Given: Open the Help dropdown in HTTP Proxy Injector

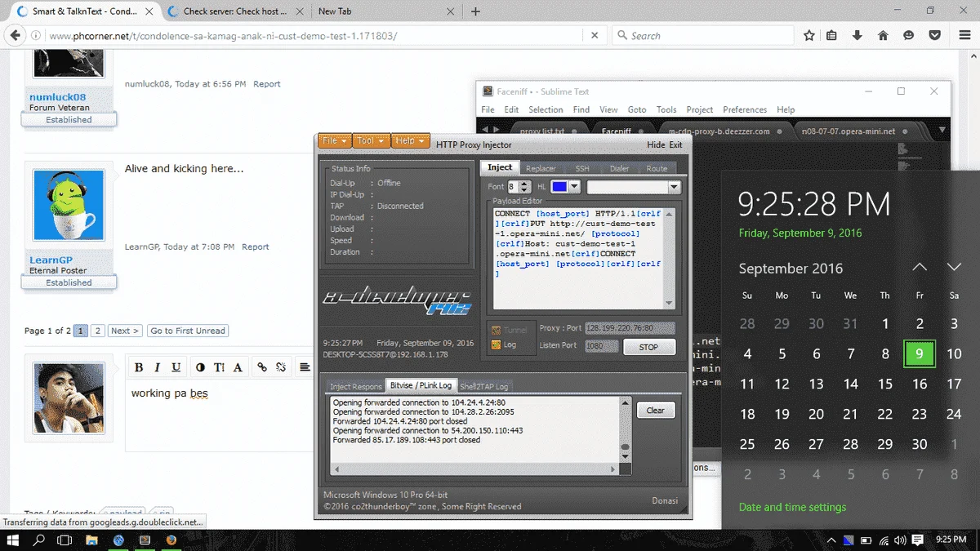Looking at the screenshot, I should point(410,140).
